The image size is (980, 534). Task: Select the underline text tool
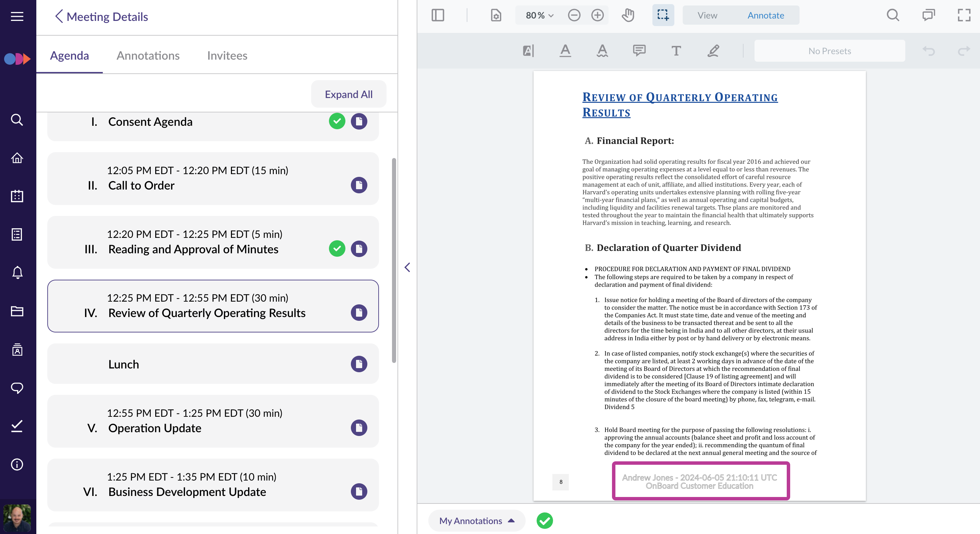565,51
